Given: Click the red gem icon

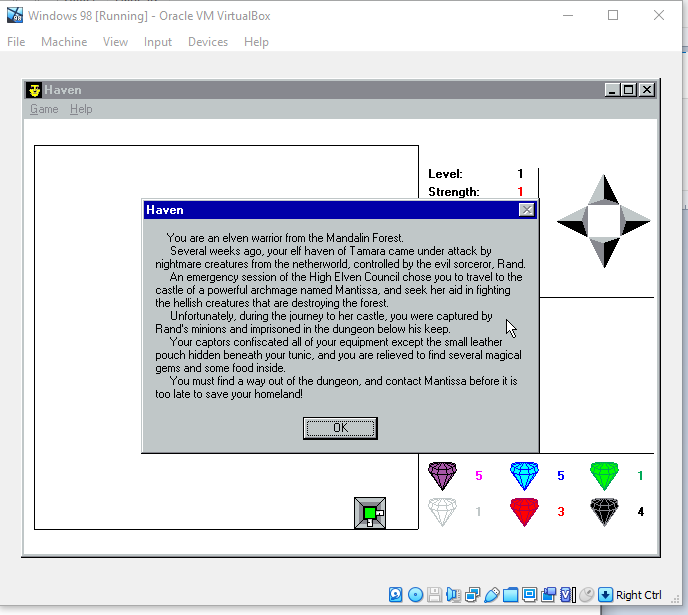Looking at the screenshot, I should coord(524,512).
